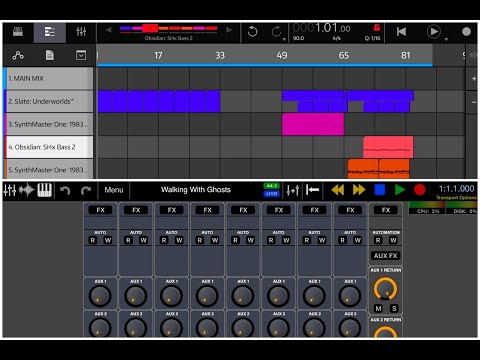Screen dimensions: 480x360
Task: Mute the AUX 1 RETURN with M
Action: 378,308
